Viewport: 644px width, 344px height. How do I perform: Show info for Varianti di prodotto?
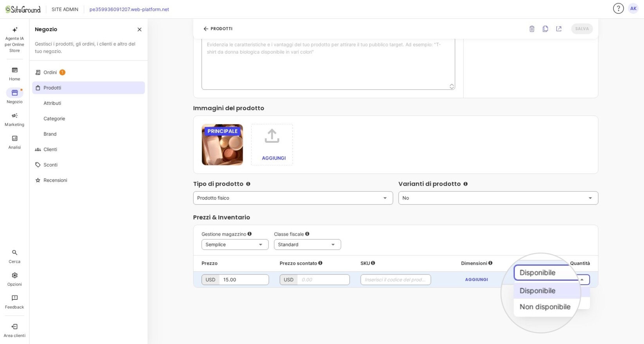click(x=465, y=184)
